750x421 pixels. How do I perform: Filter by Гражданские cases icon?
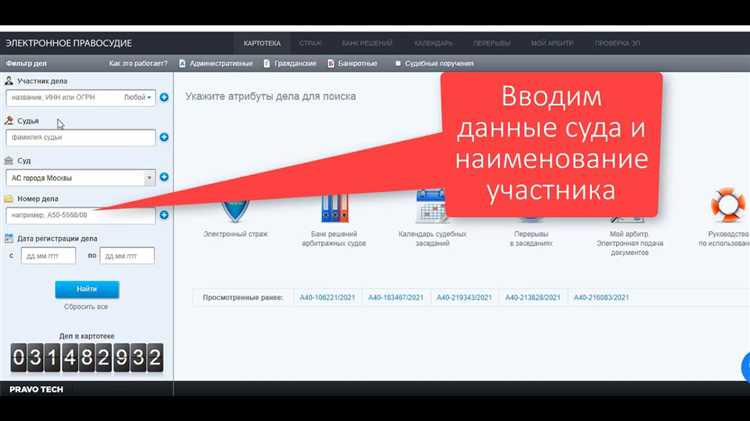[266, 63]
